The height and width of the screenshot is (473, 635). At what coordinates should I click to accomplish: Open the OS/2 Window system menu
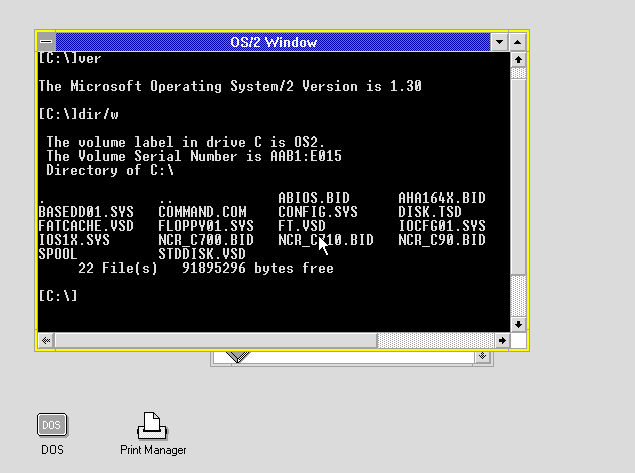47,42
